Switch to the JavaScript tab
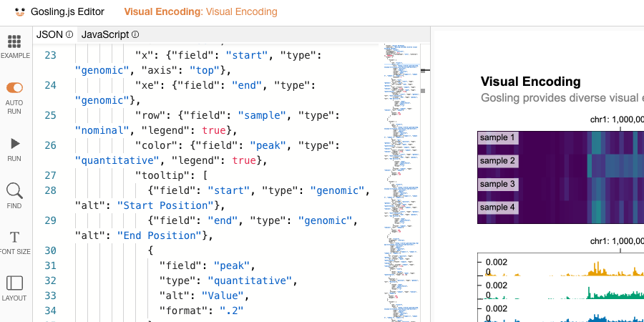Screen dimensions: 644x322 104,34
